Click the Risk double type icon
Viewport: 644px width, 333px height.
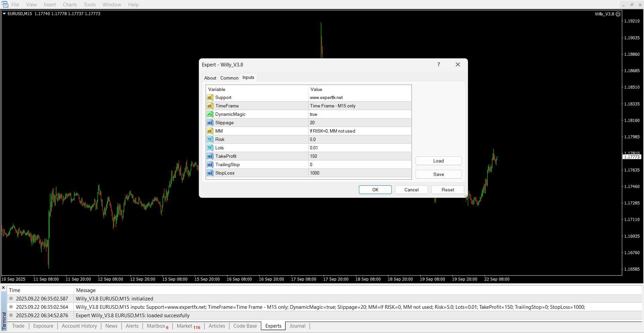click(x=210, y=140)
